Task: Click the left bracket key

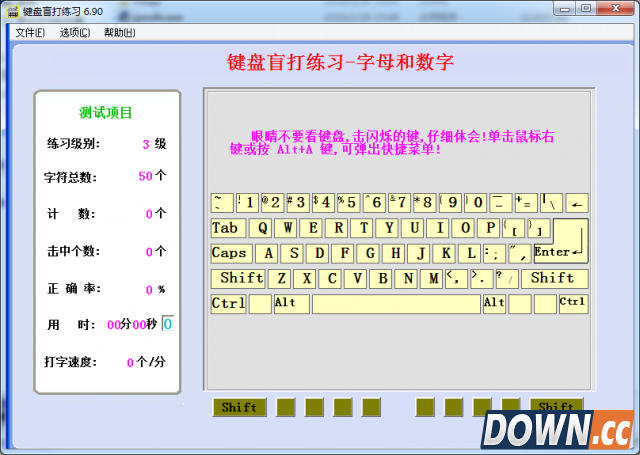Action: coord(514,228)
